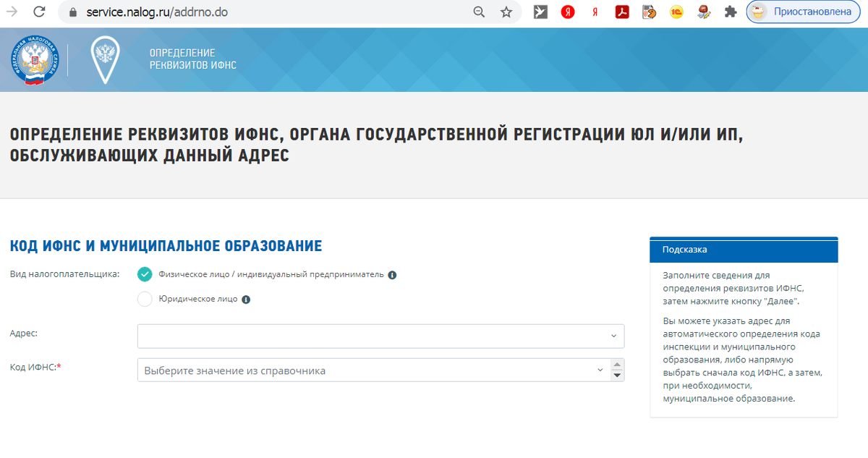Click the Federal Tax Service emblem logo

(34, 61)
